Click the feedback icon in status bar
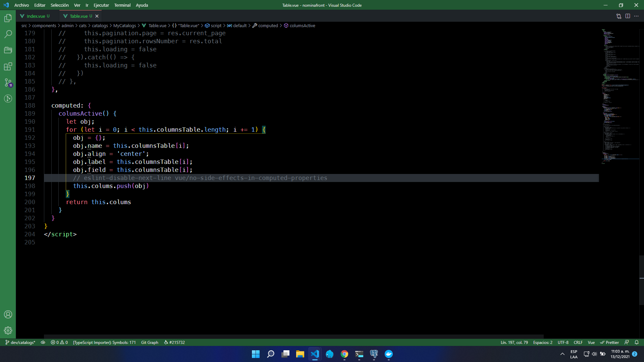The height and width of the screenshot is (362, 644). (x=627, y=343)
